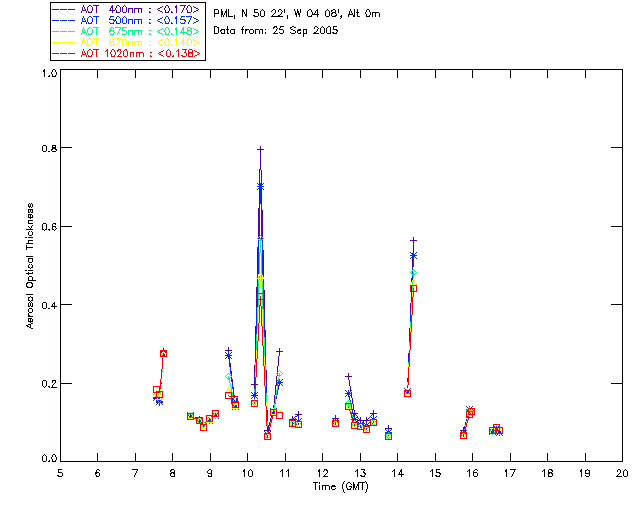Click the x-axis label 14
640x512 pixels.
[398, 473]
